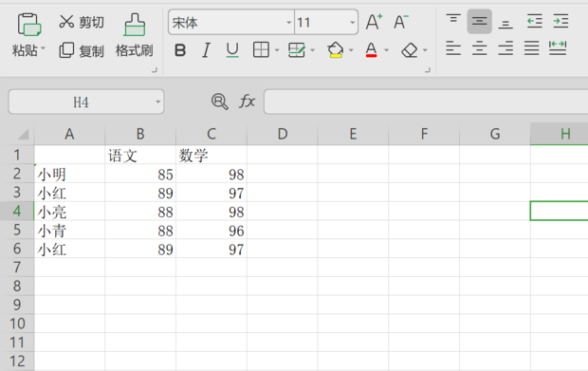Screen dimensions: 588x371
Task: Click cell containing 数学
Action: (x=211, y=155)
